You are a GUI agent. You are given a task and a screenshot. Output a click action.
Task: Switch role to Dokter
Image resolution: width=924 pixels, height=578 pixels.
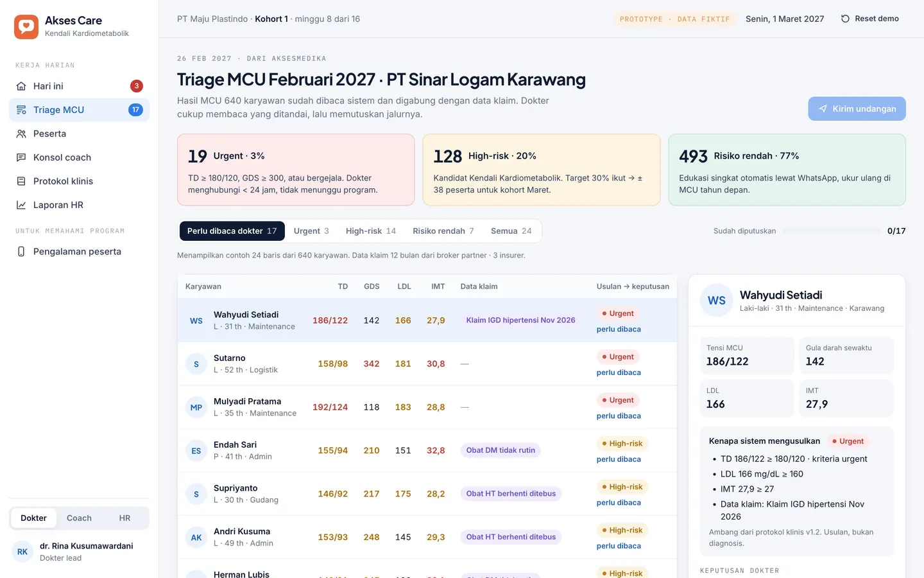pyautogui.click(x=33, y=518)
